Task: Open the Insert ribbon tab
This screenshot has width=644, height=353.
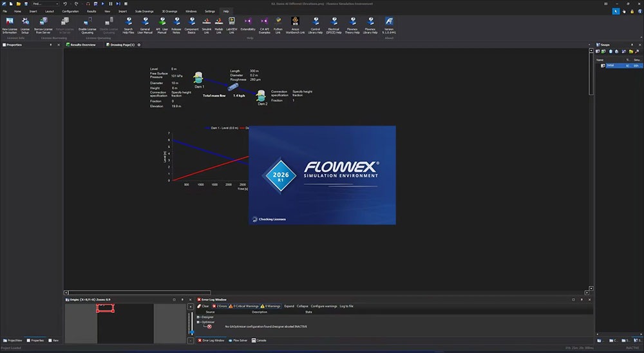Action: pos(33,12)
